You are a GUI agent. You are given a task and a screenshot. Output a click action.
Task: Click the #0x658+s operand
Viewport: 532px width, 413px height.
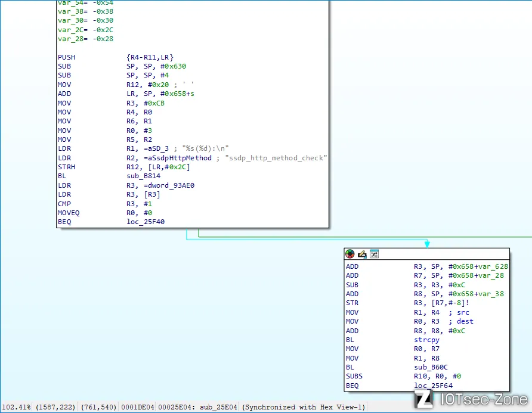click(177, 94)
